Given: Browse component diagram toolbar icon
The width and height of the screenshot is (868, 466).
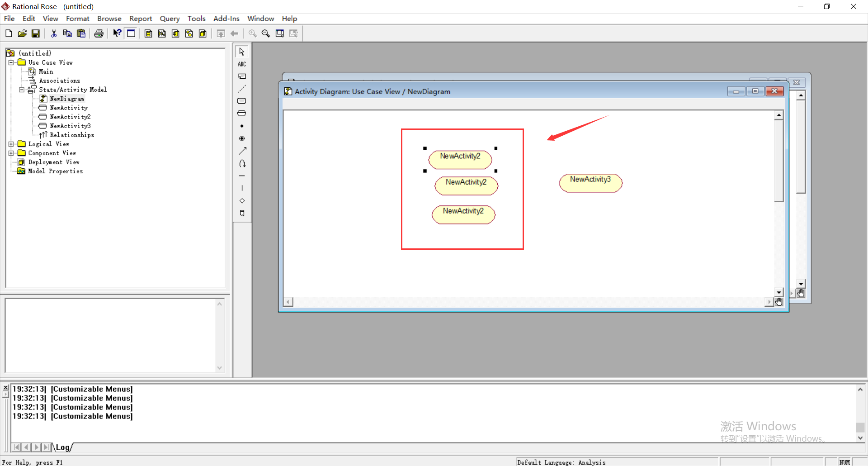Looking at the screenshot, I should [x=175, y=33].
